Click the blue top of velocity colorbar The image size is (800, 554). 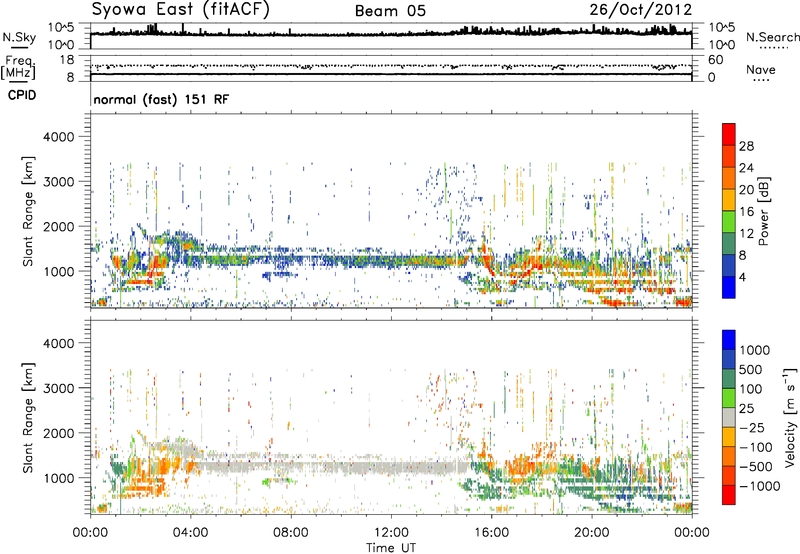[x=729, y=340]
